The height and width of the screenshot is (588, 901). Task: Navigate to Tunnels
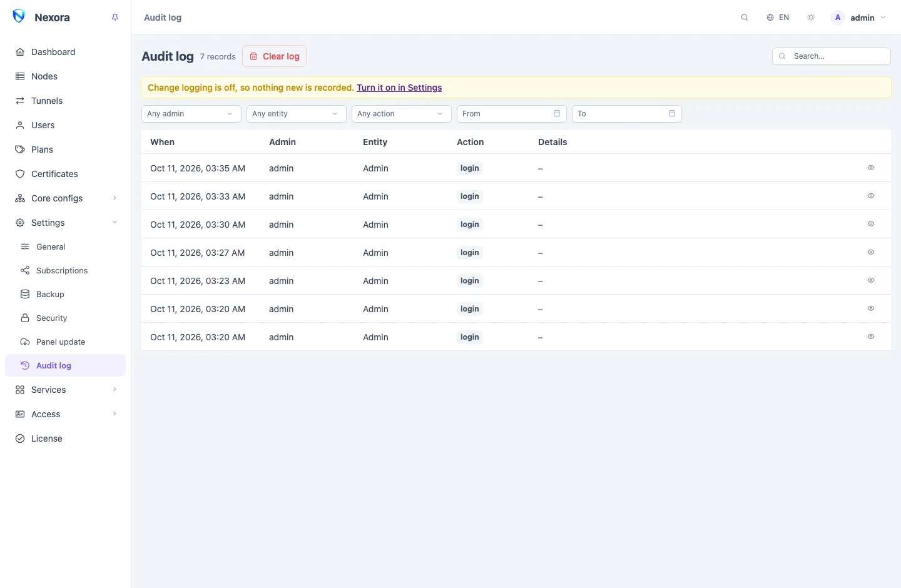66,101
